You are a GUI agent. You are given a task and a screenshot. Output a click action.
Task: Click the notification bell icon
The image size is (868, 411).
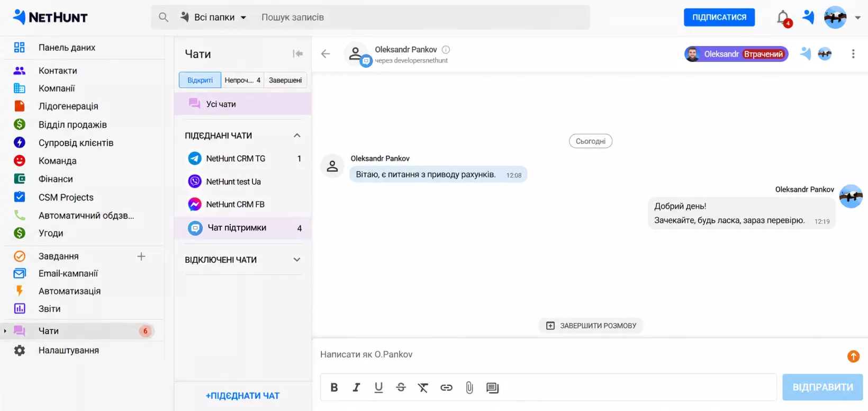pyautogui.click(x=783, y=17)
